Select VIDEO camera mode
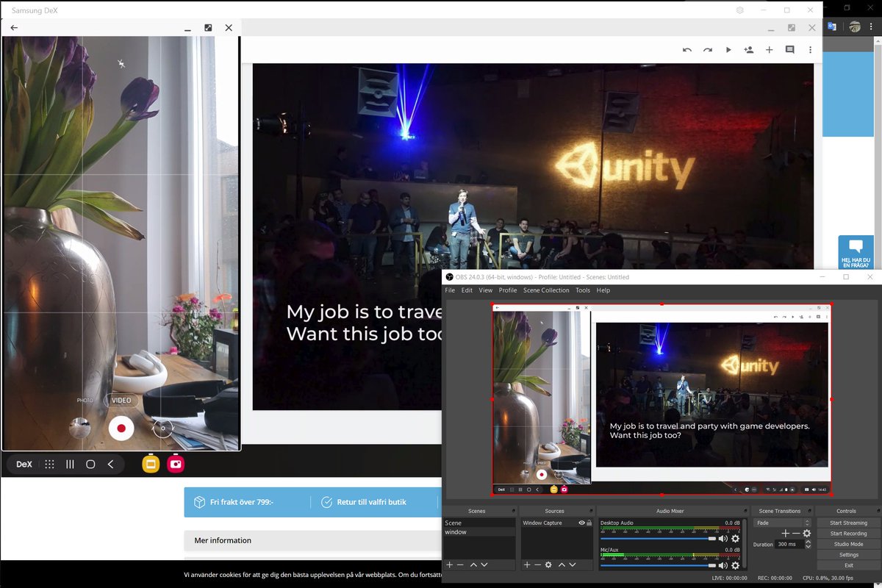This screenshot has width=882, height=588. (121, 401)
